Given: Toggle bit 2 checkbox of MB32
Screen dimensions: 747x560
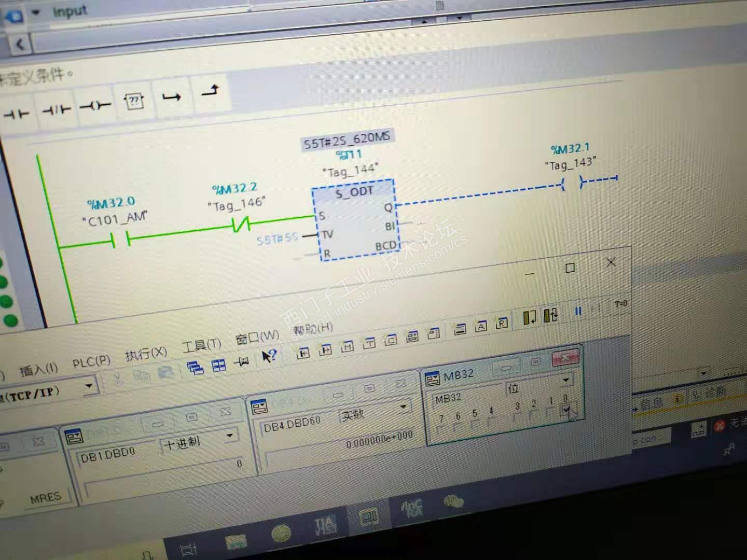Looking at the screenshot, I should [x=534, y=415].
